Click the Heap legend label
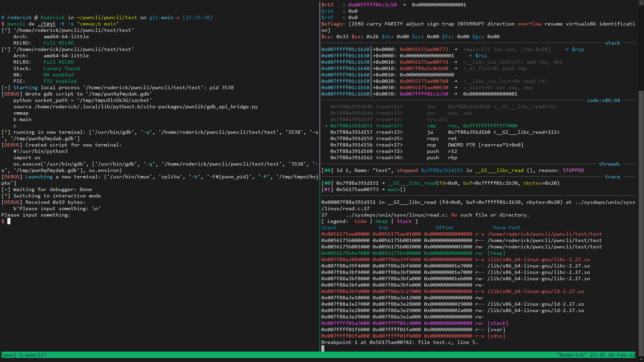The image size is (644, 362). 381,221
